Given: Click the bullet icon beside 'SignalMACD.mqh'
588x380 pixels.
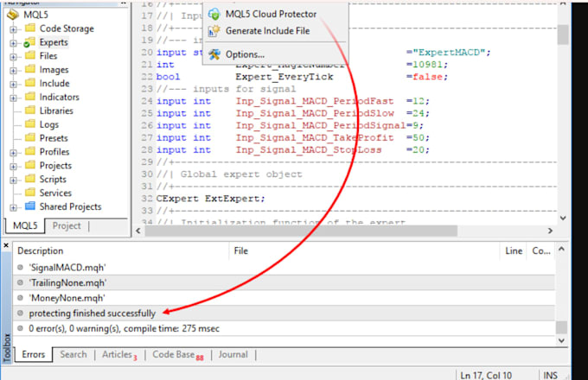Looking at the screenshot, I should [20, 268].
